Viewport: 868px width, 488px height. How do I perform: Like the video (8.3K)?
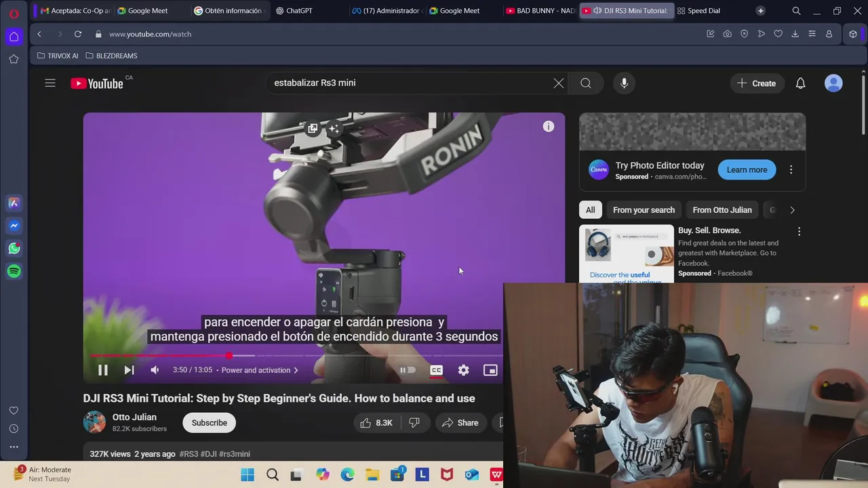[x=376, y=423]
